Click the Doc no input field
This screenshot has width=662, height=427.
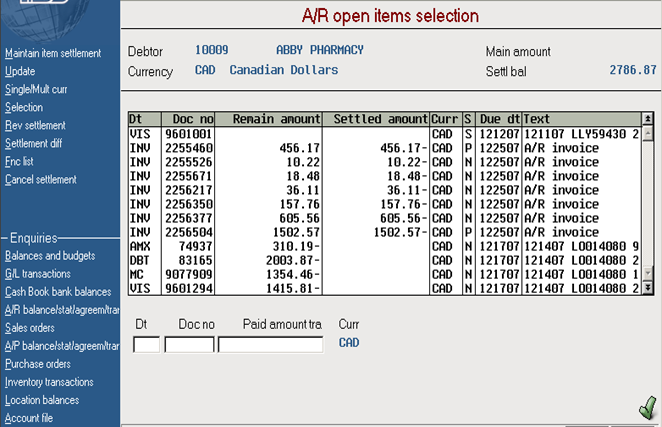(x=189, y=345)
